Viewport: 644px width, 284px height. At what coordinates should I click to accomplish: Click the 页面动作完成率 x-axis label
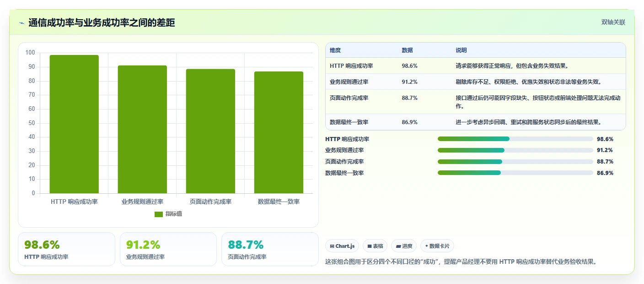pyautogui.click(x=210, y=202)
